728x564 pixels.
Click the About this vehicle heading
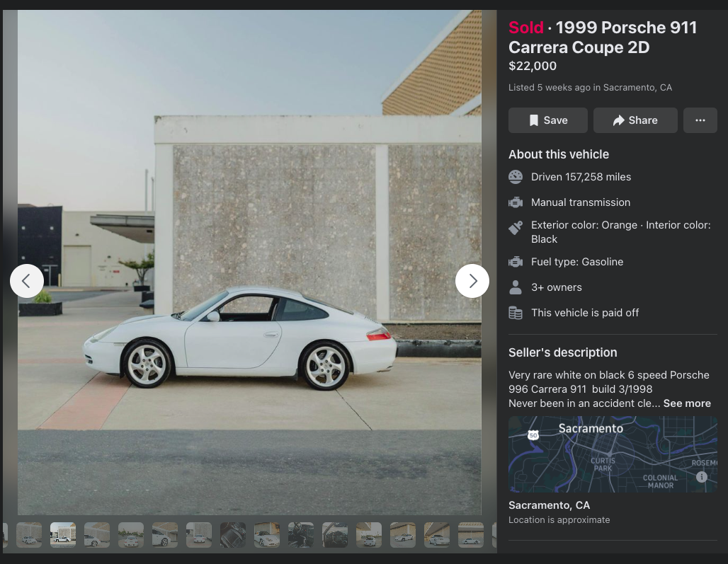(x=559, y=154)
